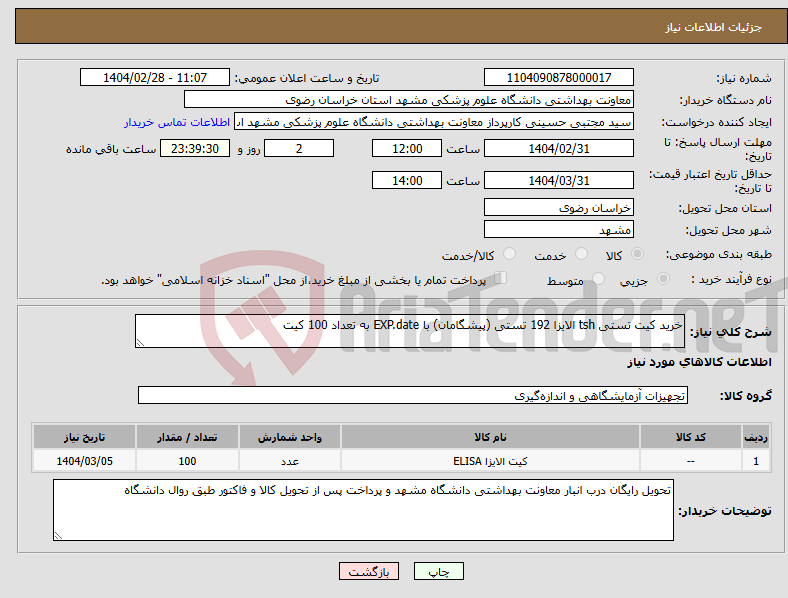Click the بازگشت (back) button
This screenshot has height=598, width=788.
[x=369, y=571]
